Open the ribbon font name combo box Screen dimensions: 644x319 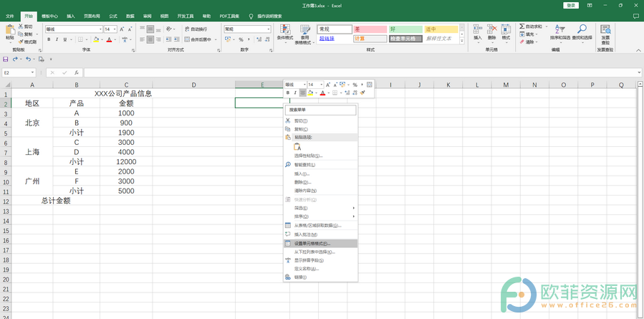coord(74,29)
